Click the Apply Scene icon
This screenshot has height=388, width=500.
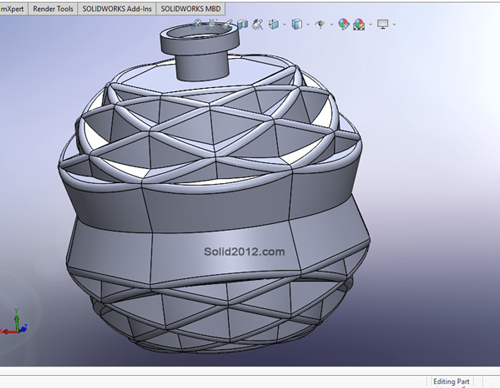click(x=359, y=24)
